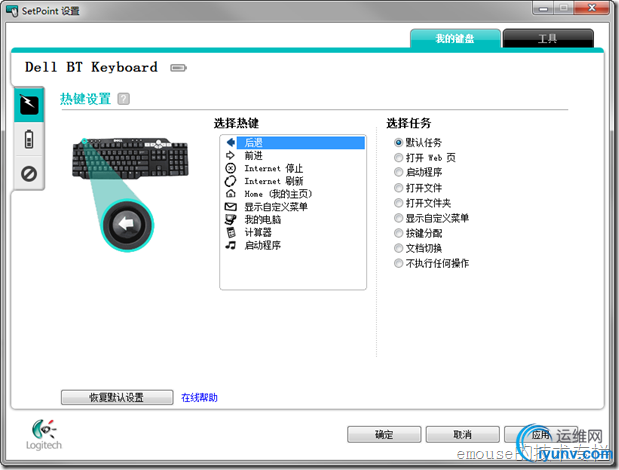Click the battery icon beside Dell BT Keyboard

[178, 68]
